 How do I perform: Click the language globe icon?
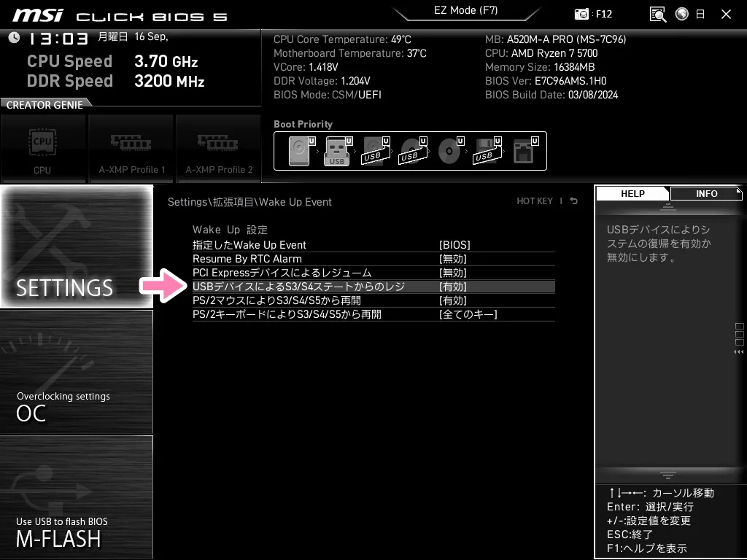coord(681,14)
